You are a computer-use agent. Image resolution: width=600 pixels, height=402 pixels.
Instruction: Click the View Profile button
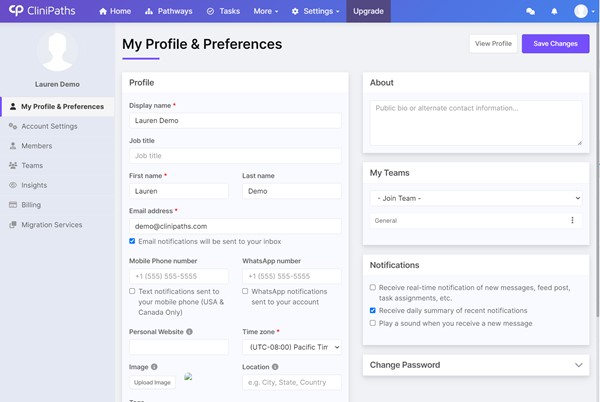pos(493,44)
